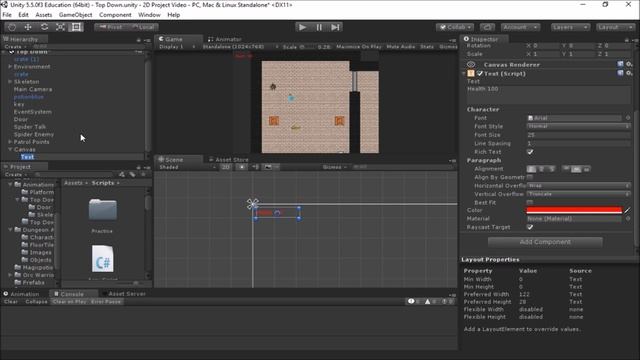Open Font object picker circle
The height and width of the screenshot is (360, 640).
click(628, 118)
